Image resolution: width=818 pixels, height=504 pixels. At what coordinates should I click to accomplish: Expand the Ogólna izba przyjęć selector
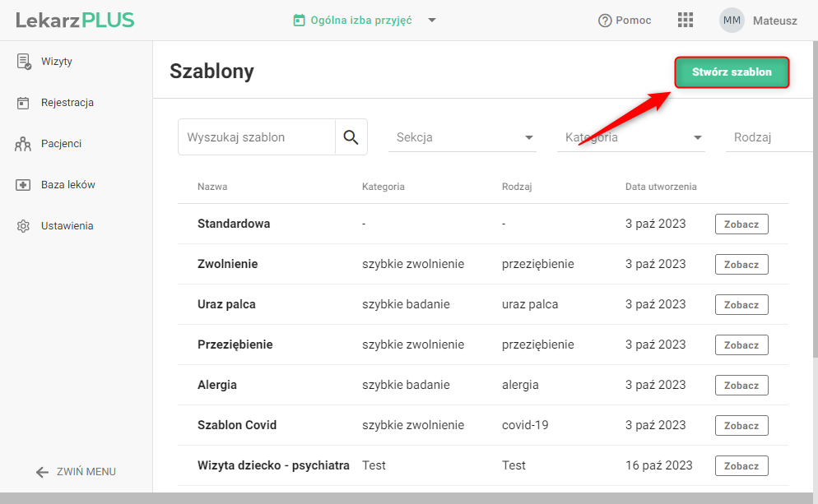coord(432,21)
